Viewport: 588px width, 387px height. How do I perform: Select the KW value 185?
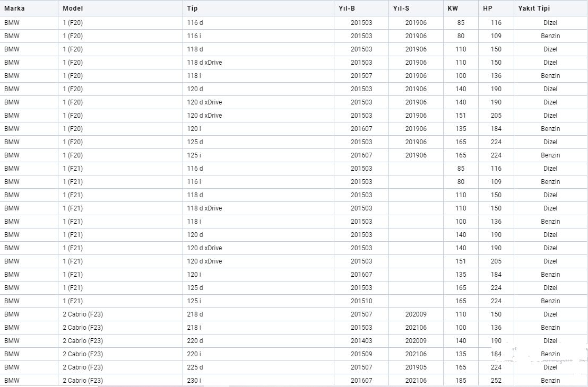click(x=461, y=381)
